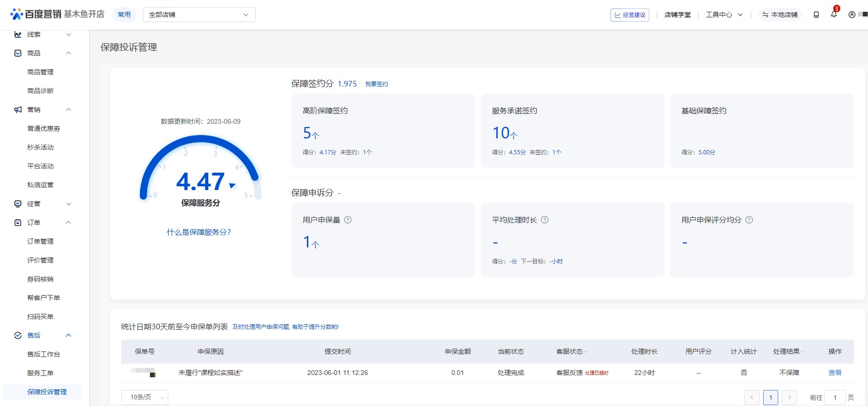Switch to 本地店铺 button

[x=780, y=15]
